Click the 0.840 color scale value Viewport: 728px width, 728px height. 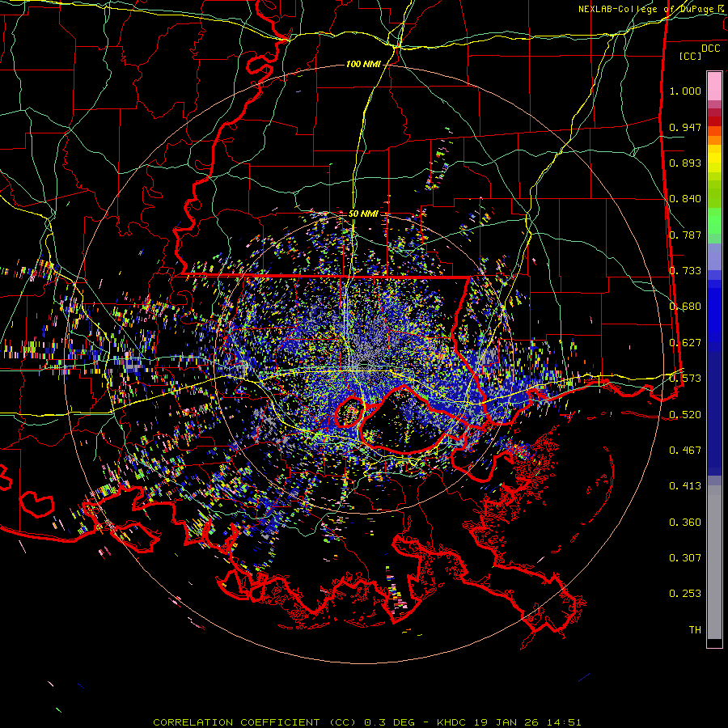(685, 199)
